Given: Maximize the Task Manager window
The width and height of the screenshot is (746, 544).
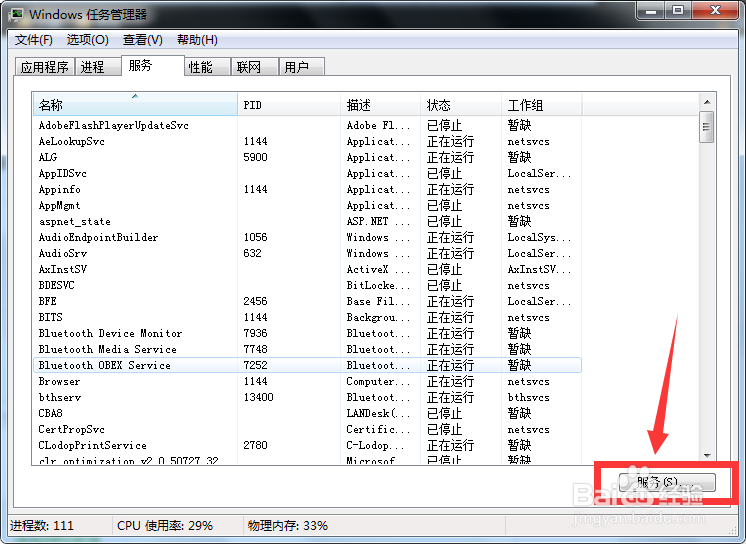Looking at the screenshot, I should pos(678,11).
